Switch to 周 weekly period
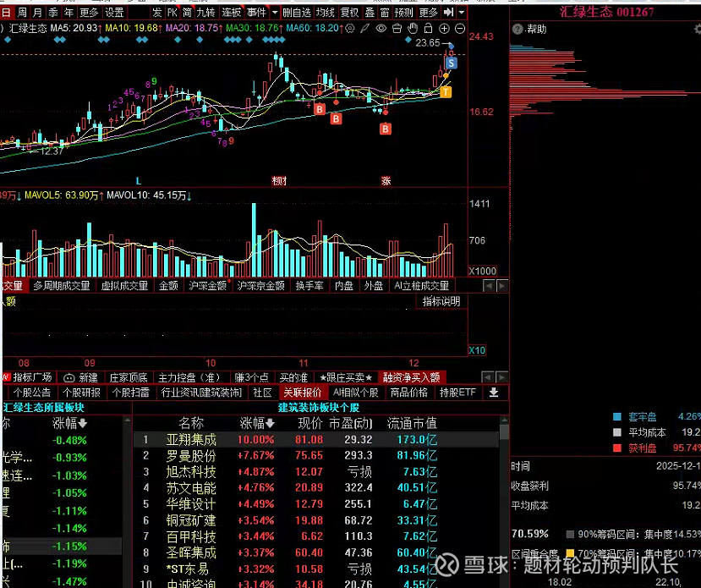 21,13
